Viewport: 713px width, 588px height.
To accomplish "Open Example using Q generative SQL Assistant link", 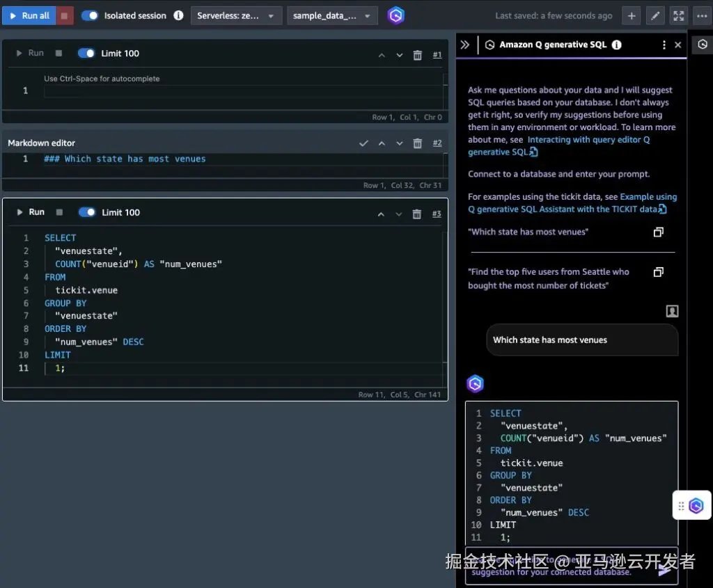I will click(572, 203).
